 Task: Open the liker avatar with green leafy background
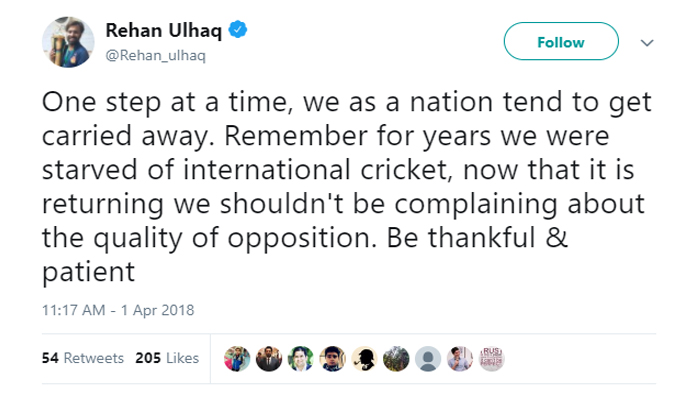[x=300, y=358]
